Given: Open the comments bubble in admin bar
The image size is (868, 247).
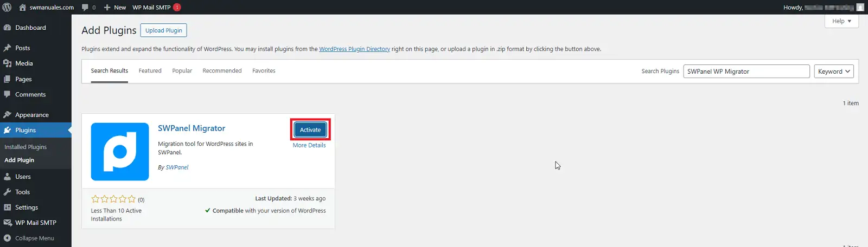Looking at the screenshot, I should pos(85,7).
